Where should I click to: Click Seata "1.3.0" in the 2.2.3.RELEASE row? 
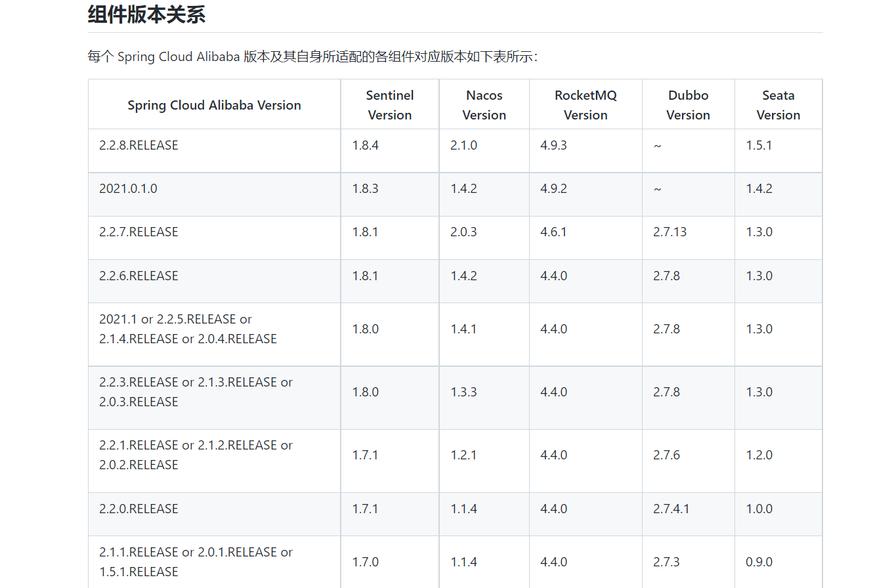pos(759,392)
